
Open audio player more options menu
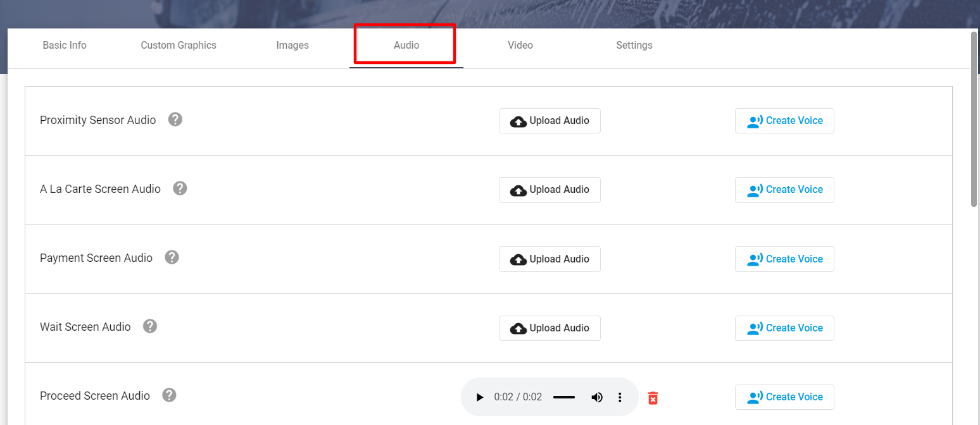[x=620, y=397]
